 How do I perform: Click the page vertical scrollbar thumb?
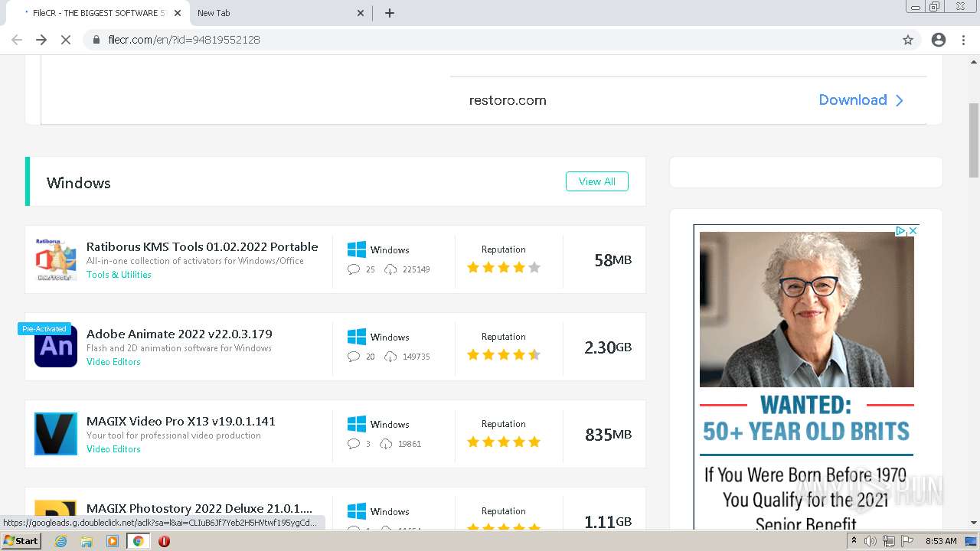coord(974,140)
